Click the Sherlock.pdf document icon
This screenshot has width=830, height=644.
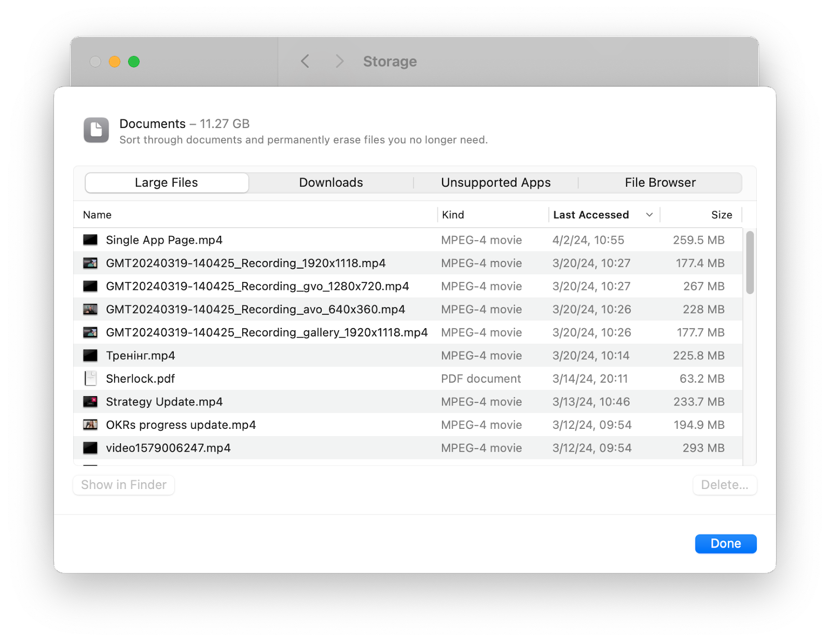tap(90, 379)
